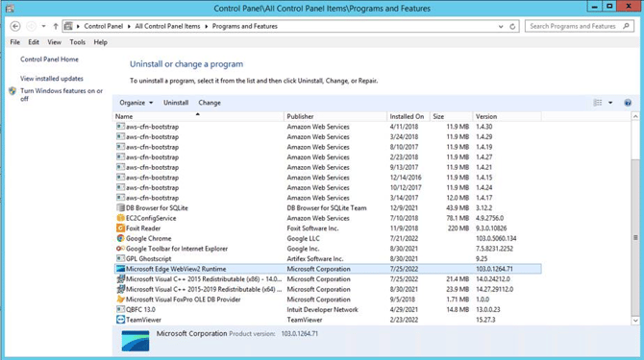Image resolution: width=644 pixels, height=360 pixels.
Task: Click the TeamViewer icon
Action: (120, 320)
